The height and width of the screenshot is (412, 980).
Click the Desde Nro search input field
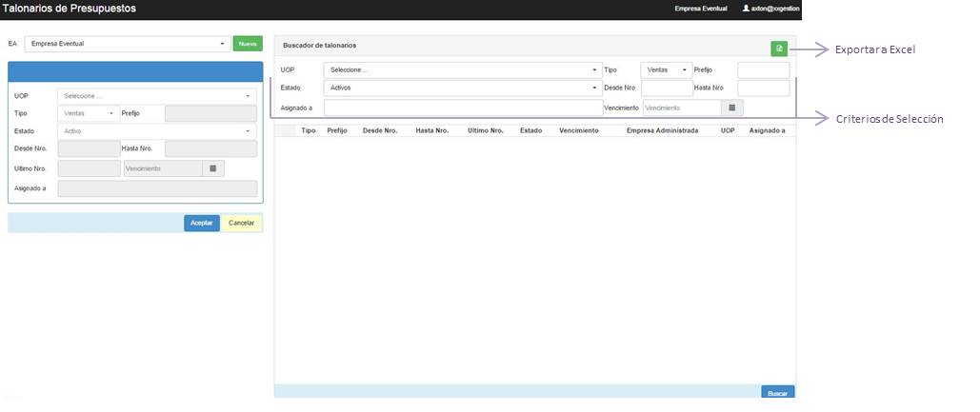coord(666,88)
